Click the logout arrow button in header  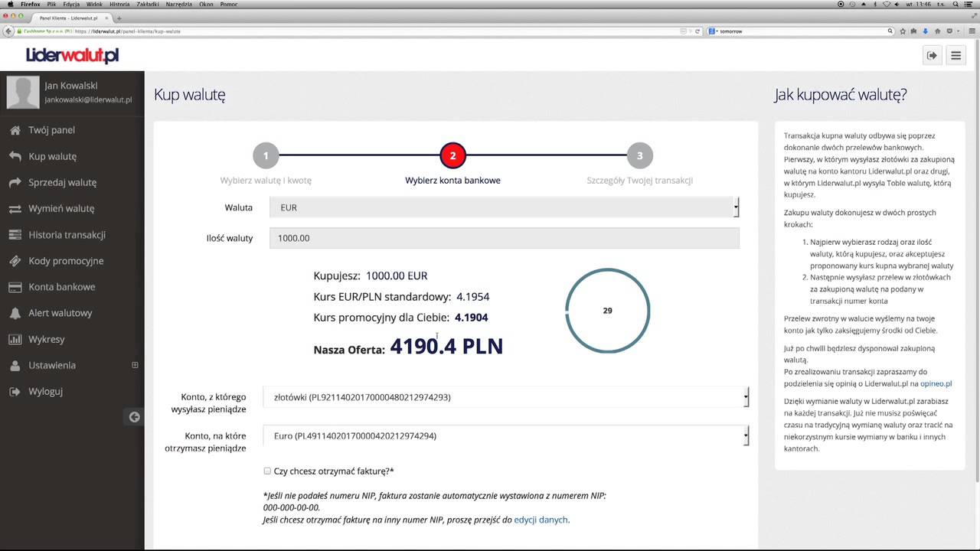[932, 55]
